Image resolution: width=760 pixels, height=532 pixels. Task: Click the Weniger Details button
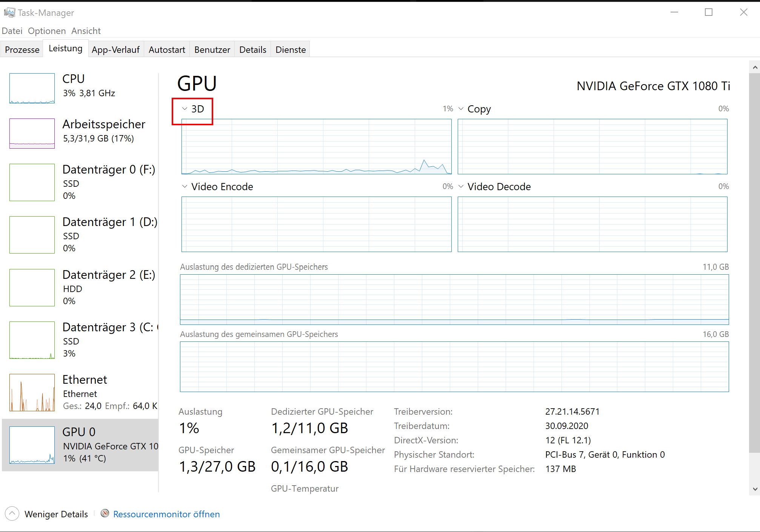click(56, 514)
